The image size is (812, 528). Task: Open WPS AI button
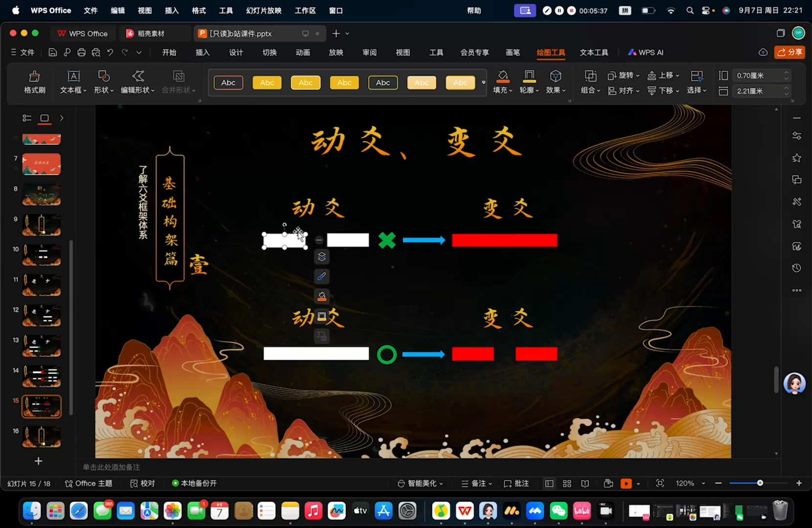(646, 52)
